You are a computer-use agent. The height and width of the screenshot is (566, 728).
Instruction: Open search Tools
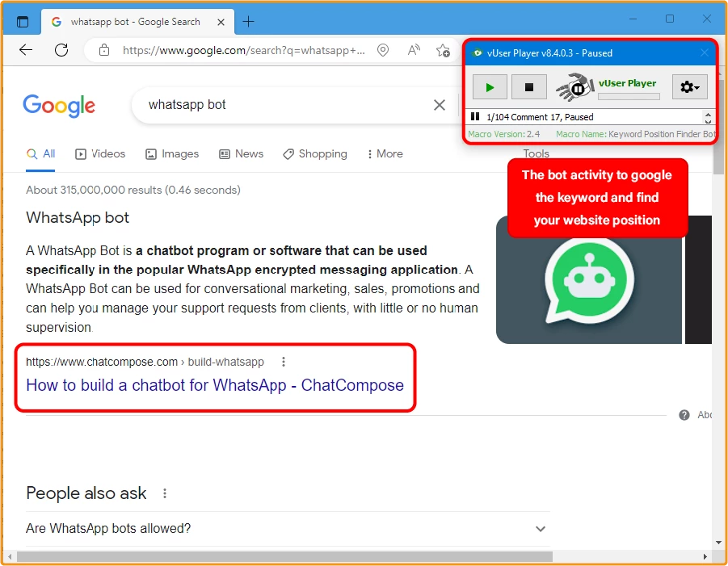(x=536, y=153)
